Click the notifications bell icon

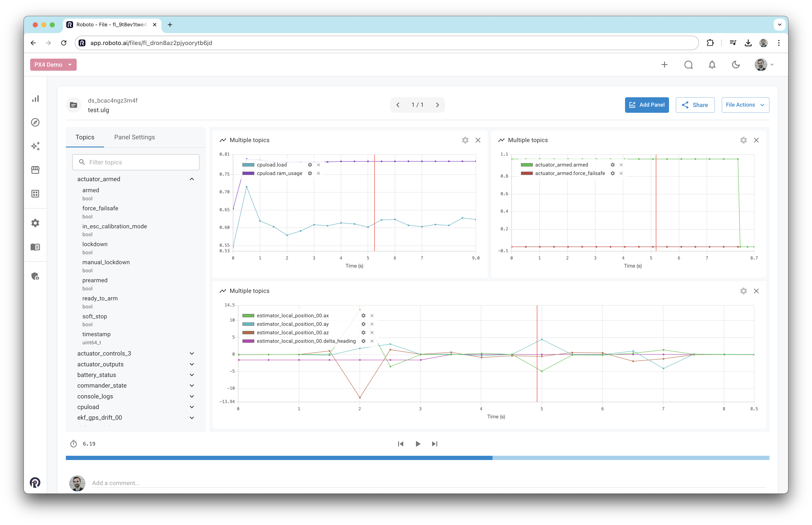712,65
